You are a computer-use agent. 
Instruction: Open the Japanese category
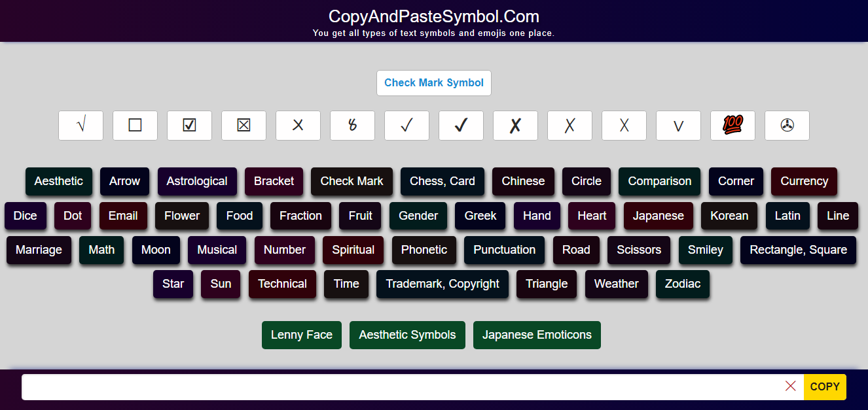tap(659, 216)
